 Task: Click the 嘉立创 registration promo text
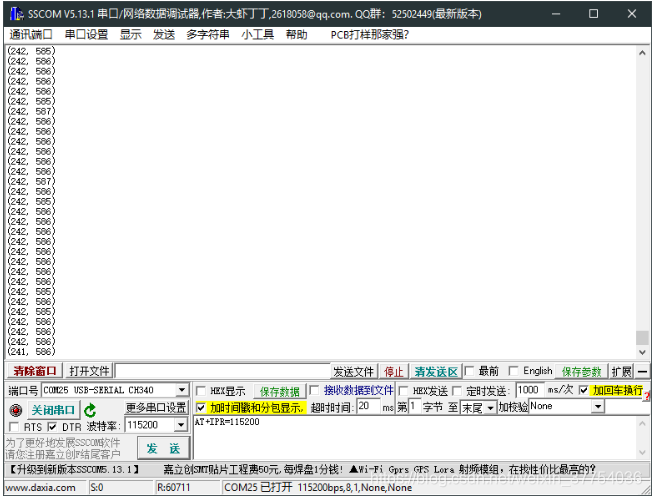pyautogui.click(x=63, y=448)
